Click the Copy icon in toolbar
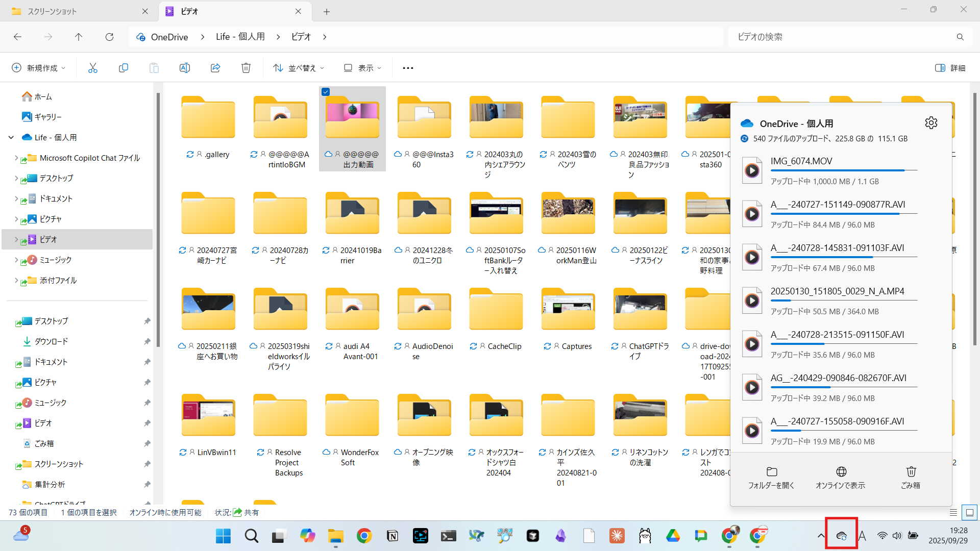This screenshot has width=980, height=551. [x=123, y=68]
